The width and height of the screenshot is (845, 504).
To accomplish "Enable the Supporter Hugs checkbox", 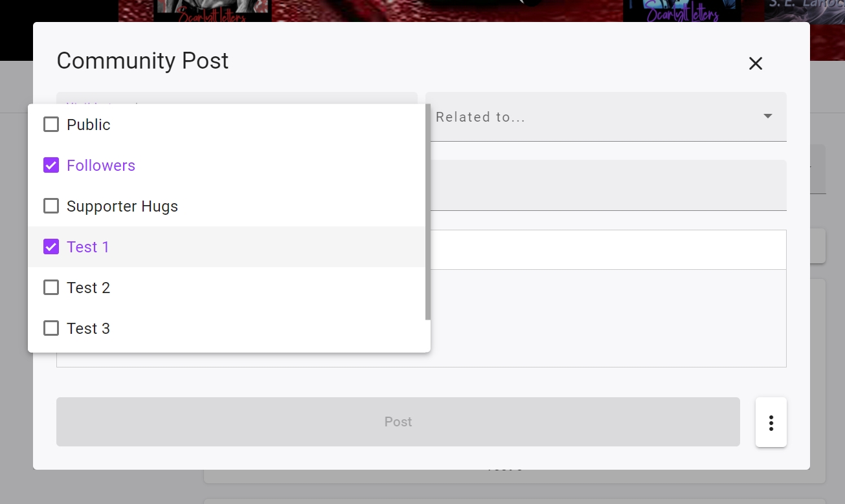I will (x=51, y=206).
